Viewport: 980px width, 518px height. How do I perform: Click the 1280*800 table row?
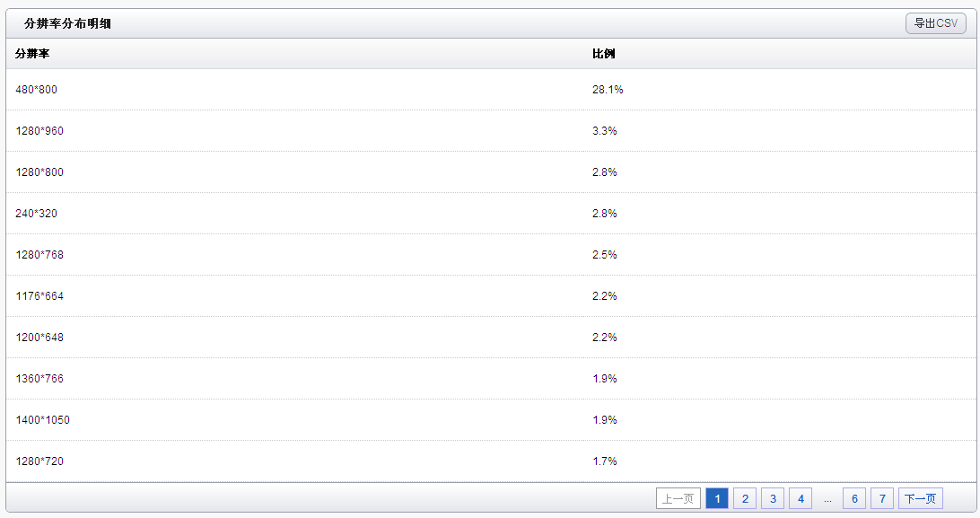coord(491,171)
